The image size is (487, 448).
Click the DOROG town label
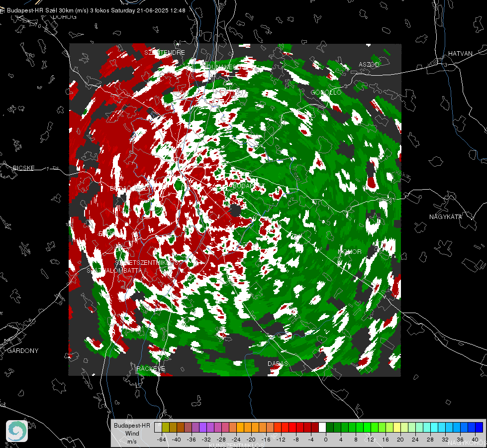pos(65,17)
